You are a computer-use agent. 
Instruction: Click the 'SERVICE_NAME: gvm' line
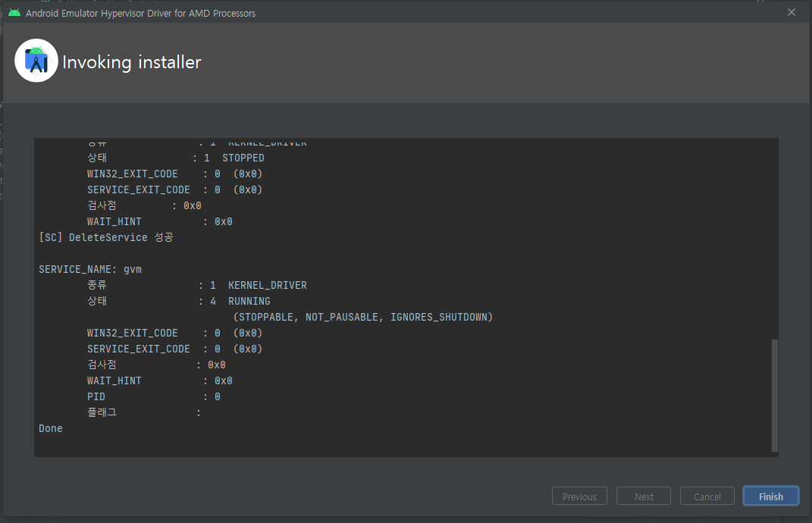pyautogui.click(x=90, y=269)
